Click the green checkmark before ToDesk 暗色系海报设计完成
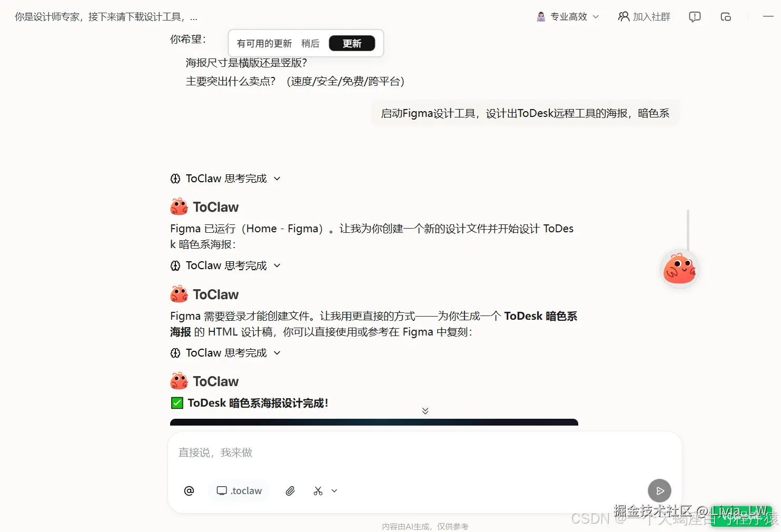 (177, 403)
